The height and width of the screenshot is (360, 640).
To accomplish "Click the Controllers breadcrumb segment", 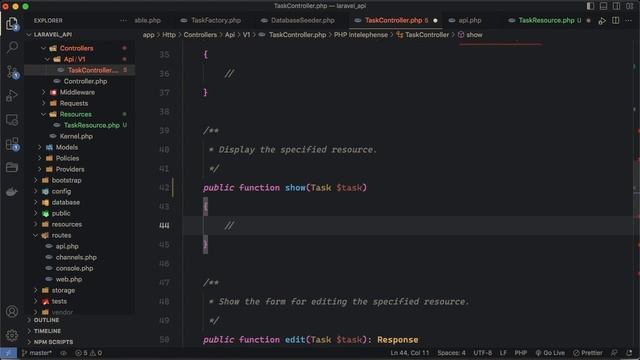I will tap(200, 35).
